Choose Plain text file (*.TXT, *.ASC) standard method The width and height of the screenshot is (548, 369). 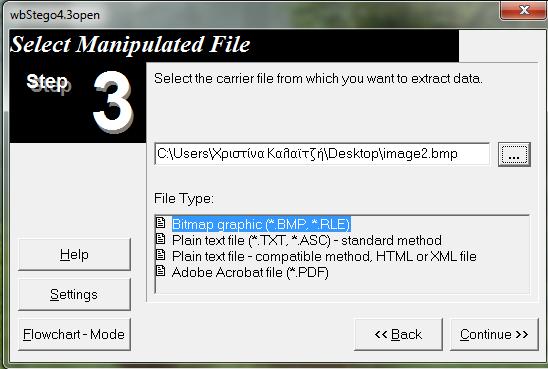point(307,240)
